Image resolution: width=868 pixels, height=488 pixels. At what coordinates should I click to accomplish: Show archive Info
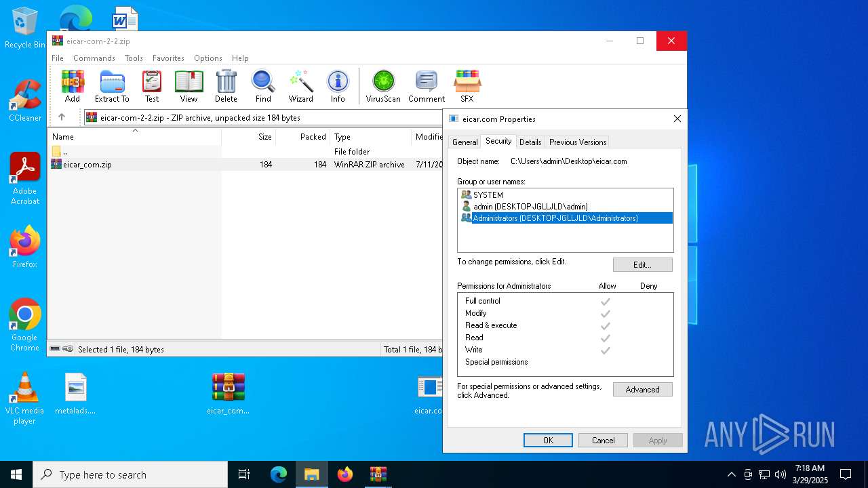[338, 86]
